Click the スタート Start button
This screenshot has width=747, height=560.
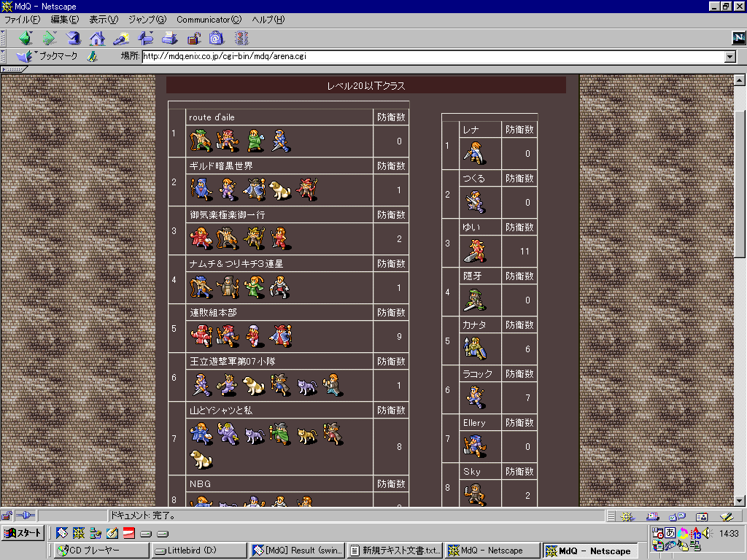click(x=23, y=533)
